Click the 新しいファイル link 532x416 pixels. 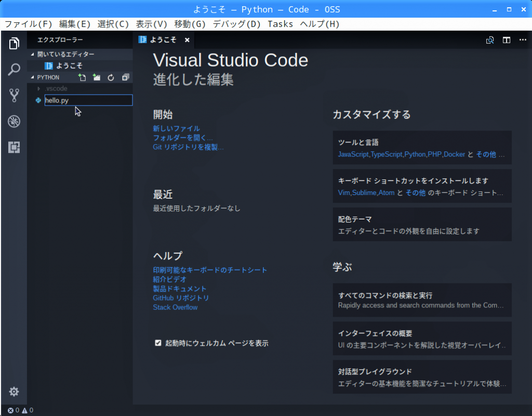click(176, 128)
